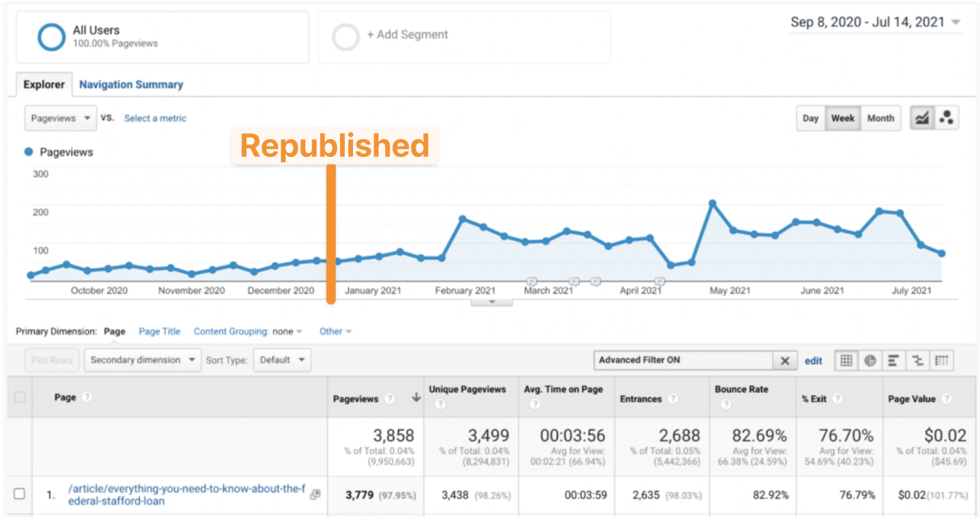The width and height of the screenshot is (980, 517).
Task: Expand the Secondary dimension dropdown
Action: (142, 360)
